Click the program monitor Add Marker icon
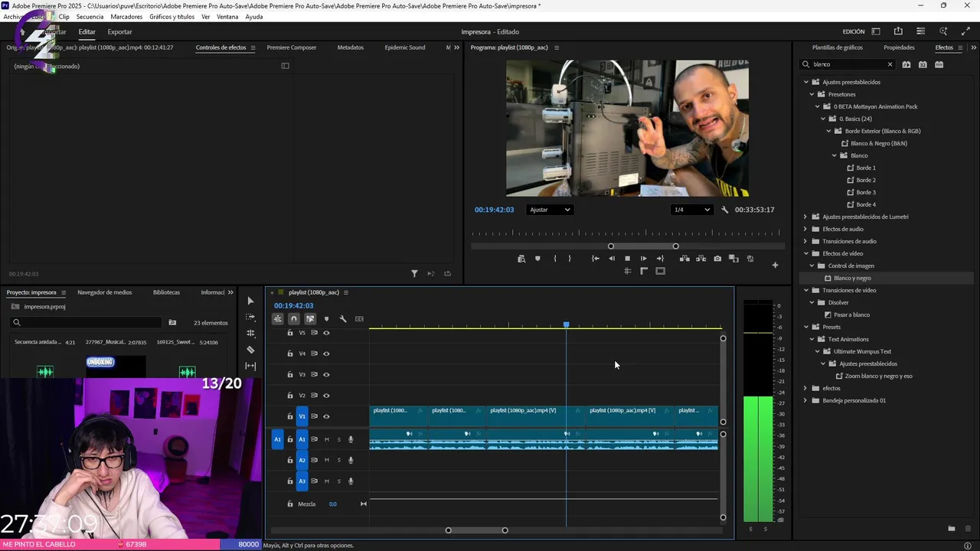The image size is (980, 551). 537,259
